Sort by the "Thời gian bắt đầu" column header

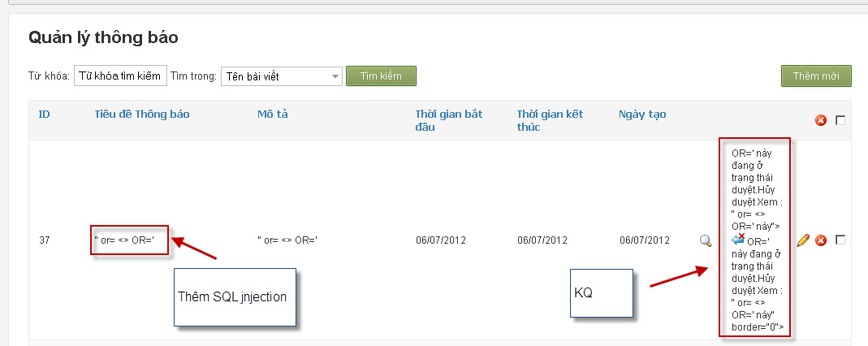point(449,121)
